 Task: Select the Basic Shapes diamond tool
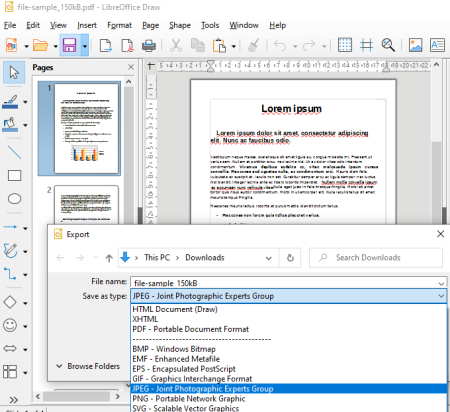pos(10,302)
